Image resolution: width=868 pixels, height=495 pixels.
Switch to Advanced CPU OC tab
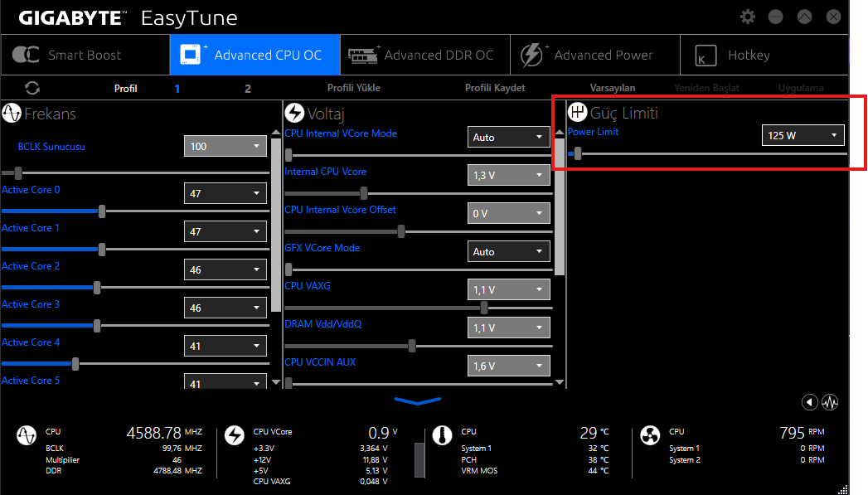[255, 55]
